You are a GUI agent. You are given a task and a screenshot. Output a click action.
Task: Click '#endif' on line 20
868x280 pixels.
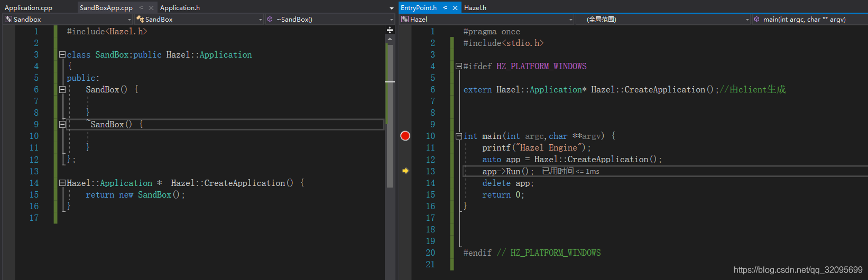477,253
